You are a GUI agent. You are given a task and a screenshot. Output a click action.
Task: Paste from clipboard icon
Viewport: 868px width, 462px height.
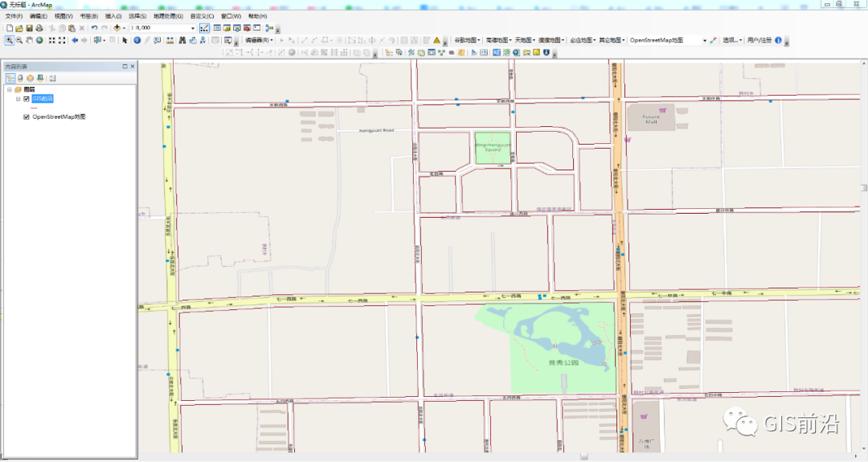click(x=72, y=27)
